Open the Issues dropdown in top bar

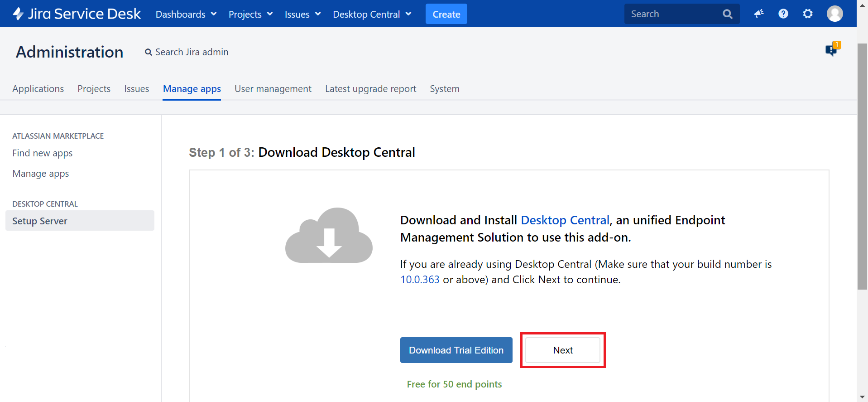point(302,14)
